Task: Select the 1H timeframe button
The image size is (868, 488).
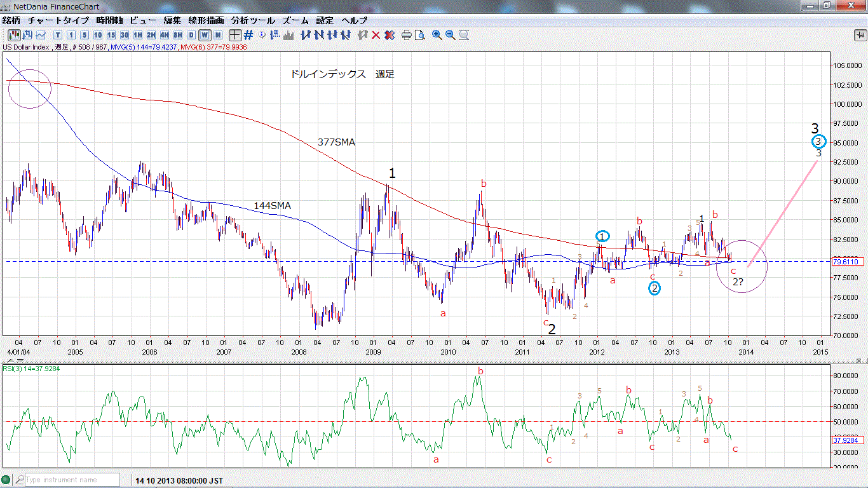Action: (138, 35)
